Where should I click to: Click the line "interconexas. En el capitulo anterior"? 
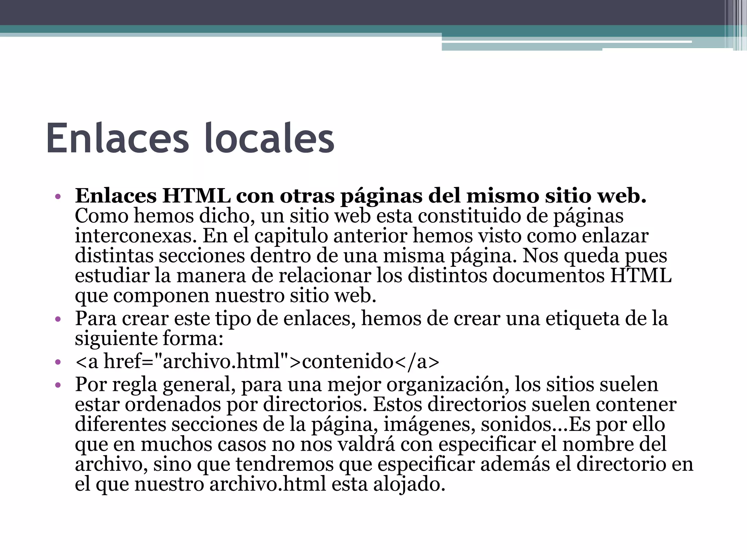click(361, 236)
